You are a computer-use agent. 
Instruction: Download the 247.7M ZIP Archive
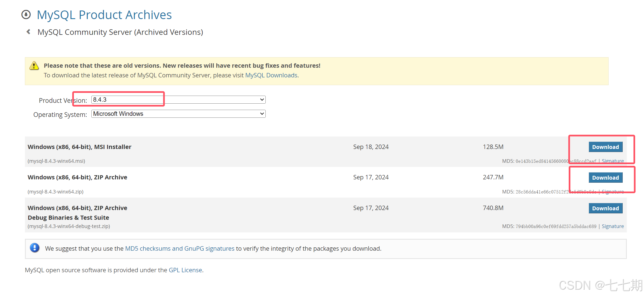(605, 178)
